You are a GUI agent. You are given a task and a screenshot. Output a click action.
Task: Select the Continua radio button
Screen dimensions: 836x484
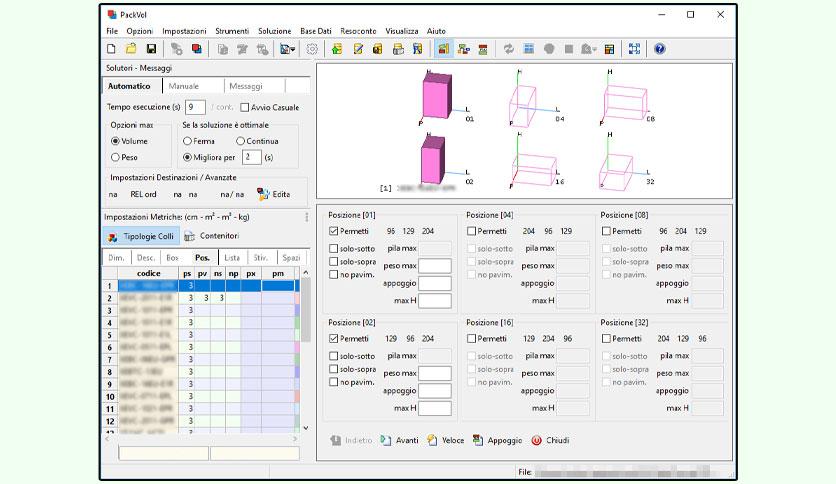point(240,141)
